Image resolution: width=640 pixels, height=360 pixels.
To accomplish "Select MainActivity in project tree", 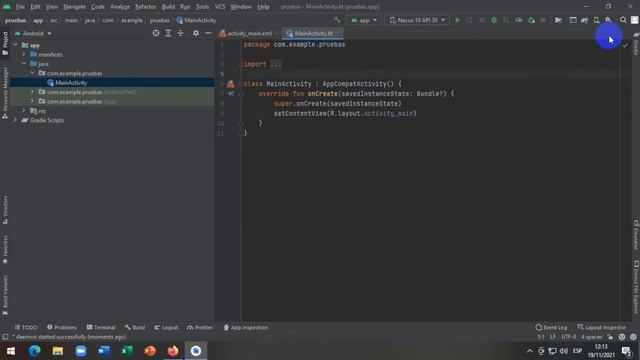I will 71,82.
